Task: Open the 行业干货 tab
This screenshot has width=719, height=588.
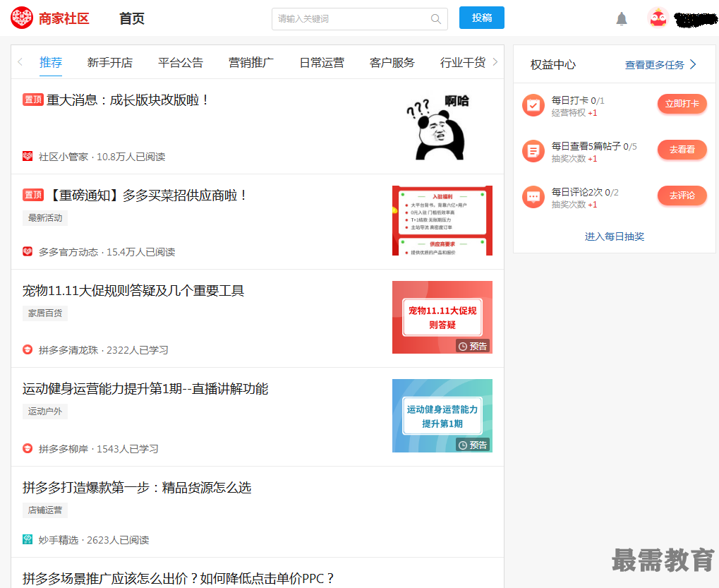Action: pyautogui.click(x=463, y=62)
